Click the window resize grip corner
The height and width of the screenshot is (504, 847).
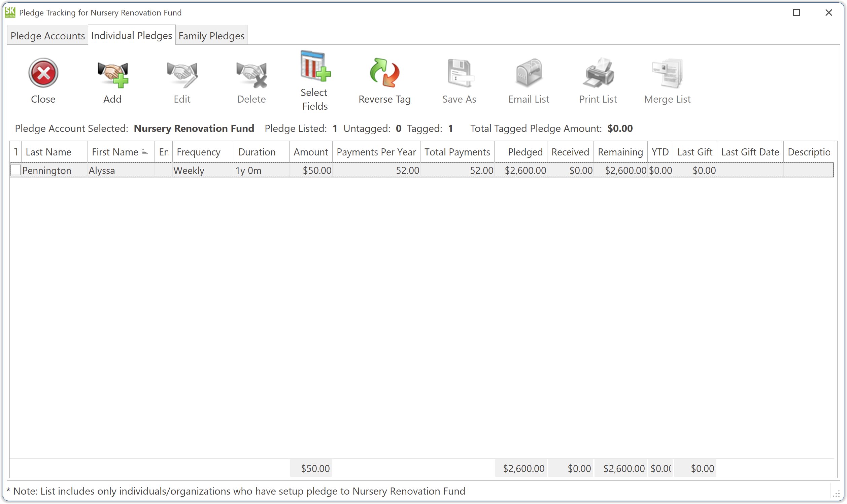[836, 494]
